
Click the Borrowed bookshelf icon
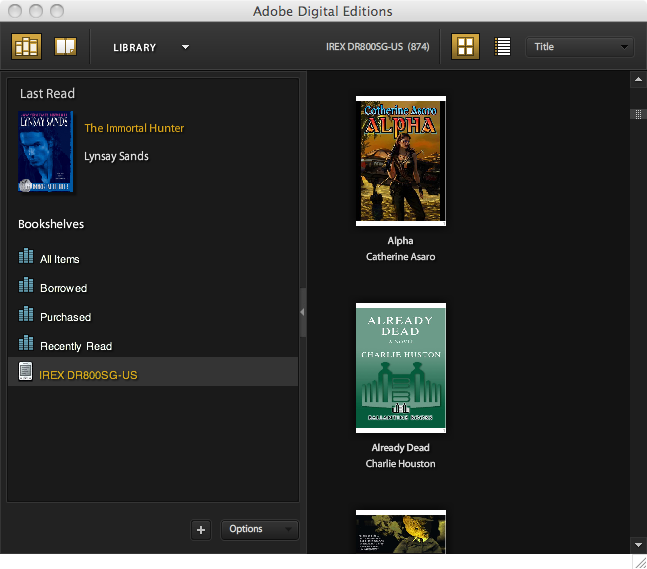coord(26,285)
